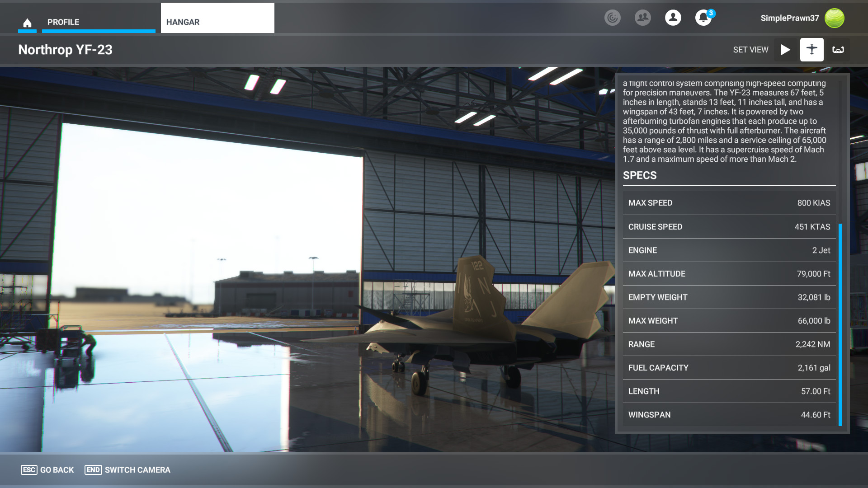
Task: Select the RANGE 2,242 NM row
Action: coord(729,344)
